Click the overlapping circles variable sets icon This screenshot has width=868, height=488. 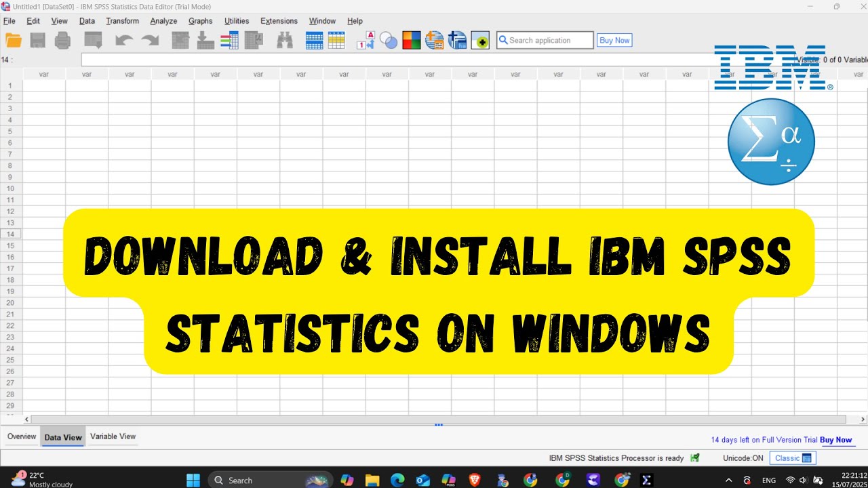(389, 41)
